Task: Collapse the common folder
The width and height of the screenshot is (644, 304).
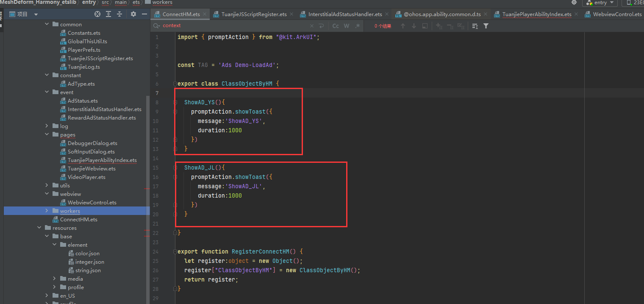Action: tap(47, 24)
